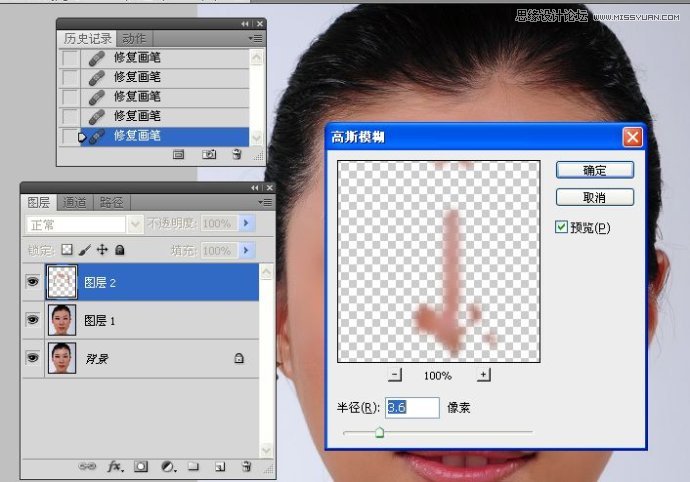This screenshot has width=690, height=482.
Task: Toggle the 预览 preview checkbox
Action: click(561, 228)
